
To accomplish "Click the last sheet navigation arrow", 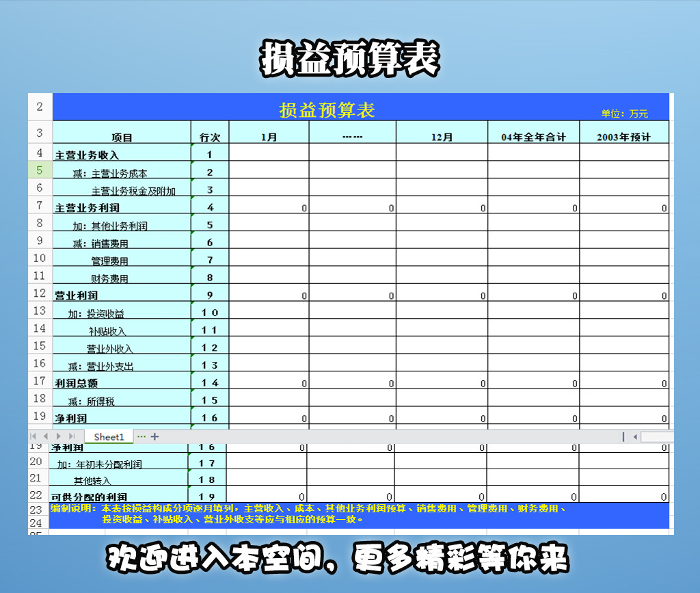I will [70, 436].
